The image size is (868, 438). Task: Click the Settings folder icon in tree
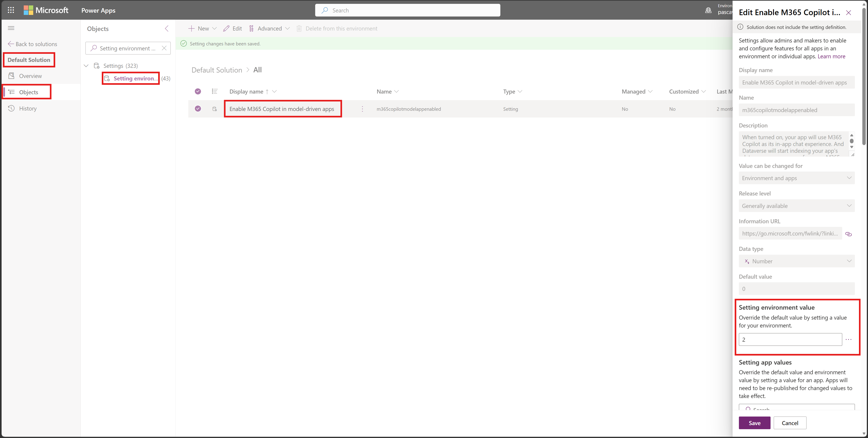tap(97, 66)
